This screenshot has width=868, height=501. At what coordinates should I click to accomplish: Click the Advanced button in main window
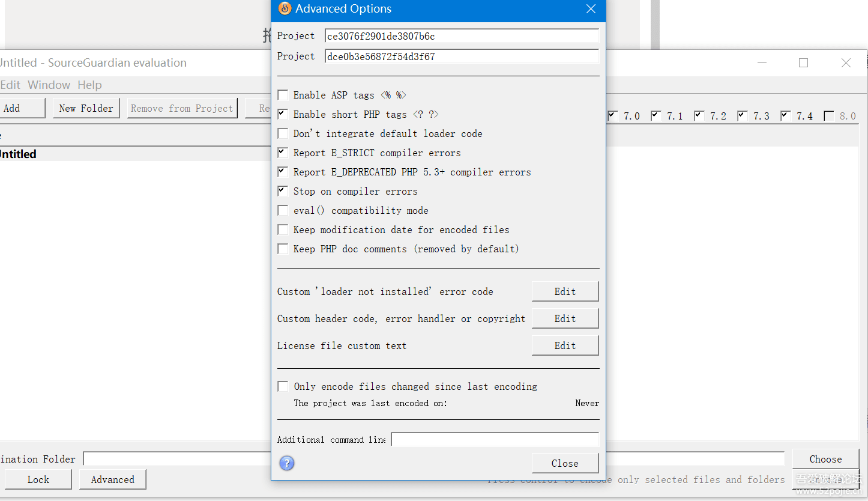click(x=112, y=479)
